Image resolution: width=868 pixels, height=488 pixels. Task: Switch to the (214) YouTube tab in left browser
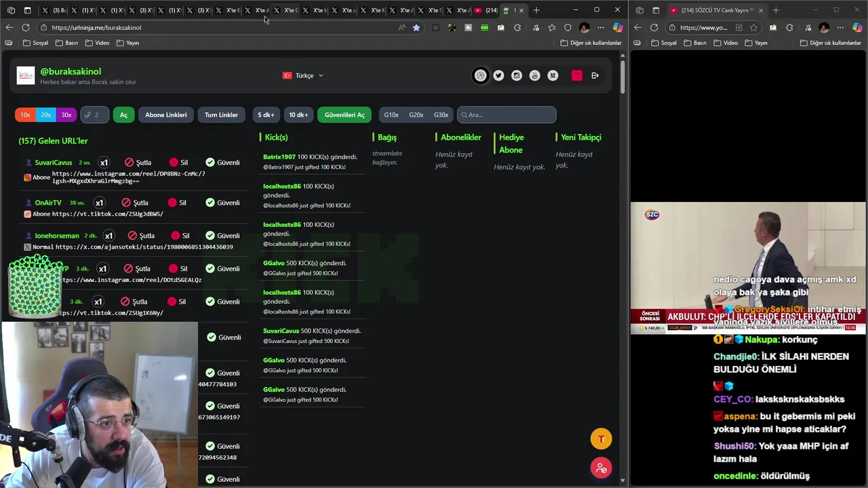point(487,10)
